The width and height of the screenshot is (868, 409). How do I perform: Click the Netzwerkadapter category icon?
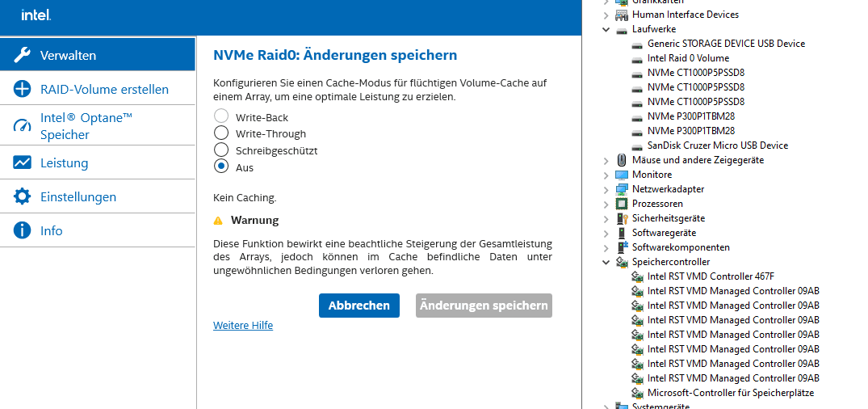(x=622, y=189)
